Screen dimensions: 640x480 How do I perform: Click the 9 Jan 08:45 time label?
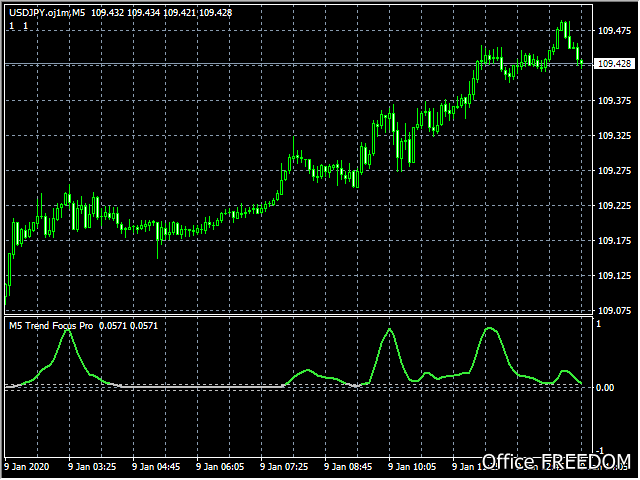[348, 467]
